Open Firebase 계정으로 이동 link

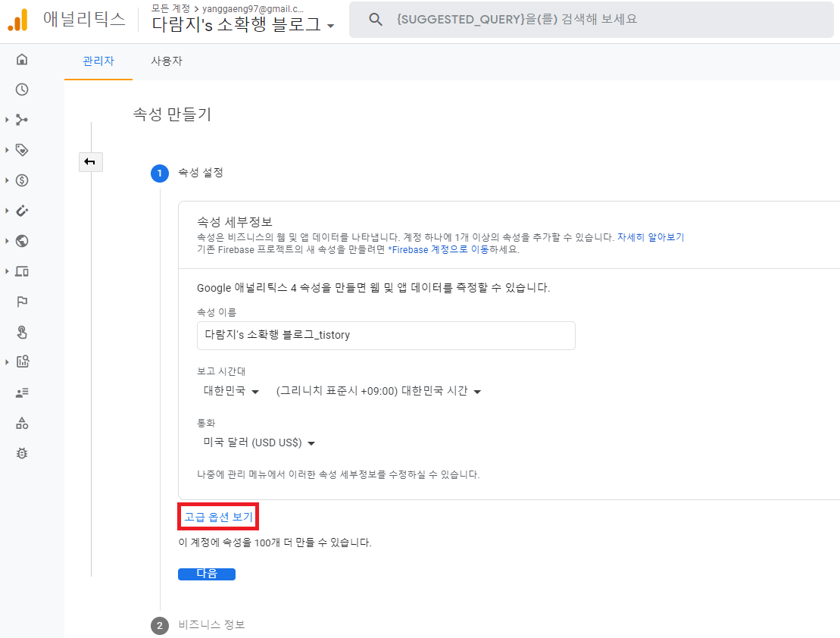click(x=439, y=249)
